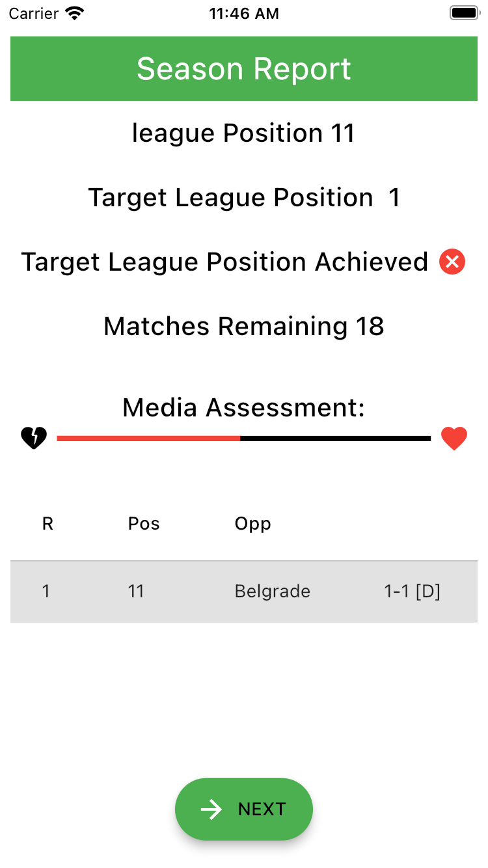The height and width of the screenshot is (868, 488).
Task: Click the broken heart icon
Action: 34,438
